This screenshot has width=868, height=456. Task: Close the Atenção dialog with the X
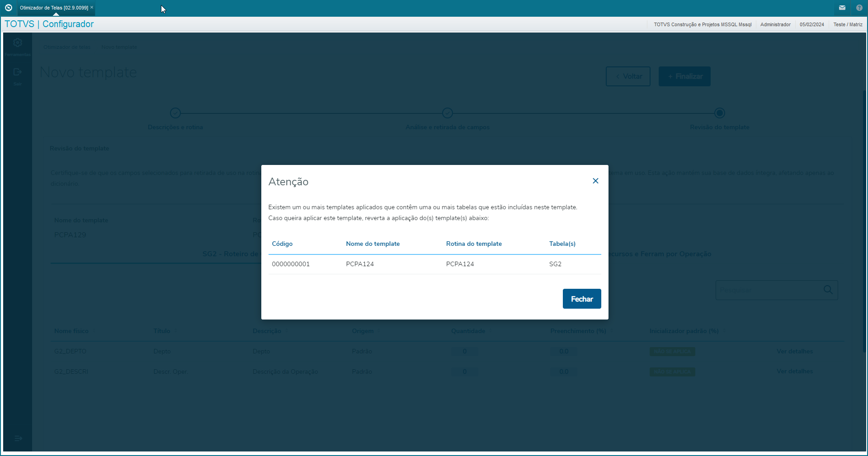(595, 181)
